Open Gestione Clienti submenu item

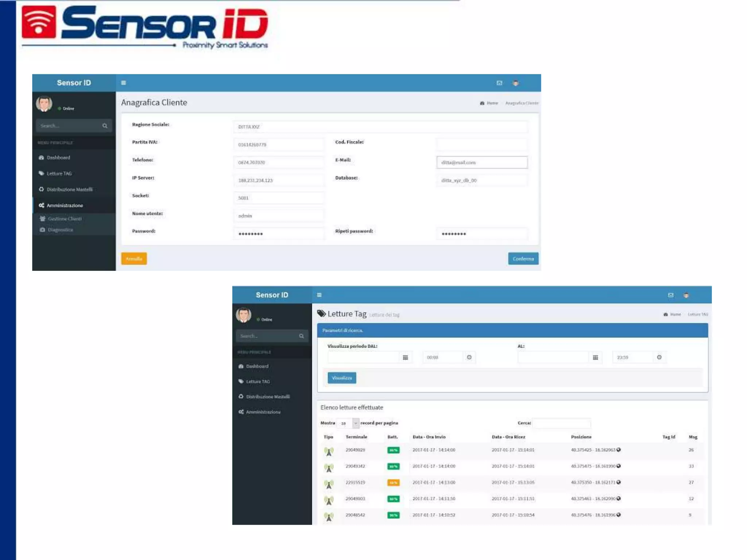tap(65, 219)
